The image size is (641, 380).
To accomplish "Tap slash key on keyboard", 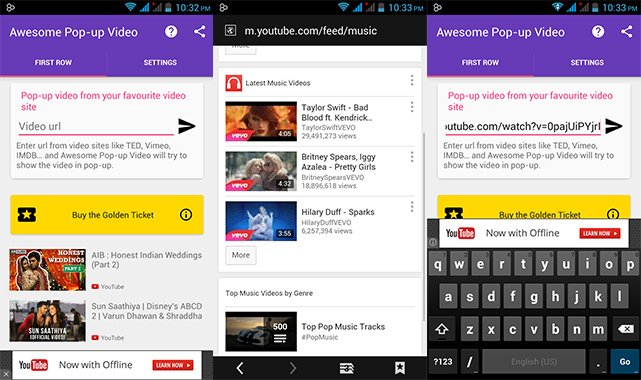I will [469, 361].
